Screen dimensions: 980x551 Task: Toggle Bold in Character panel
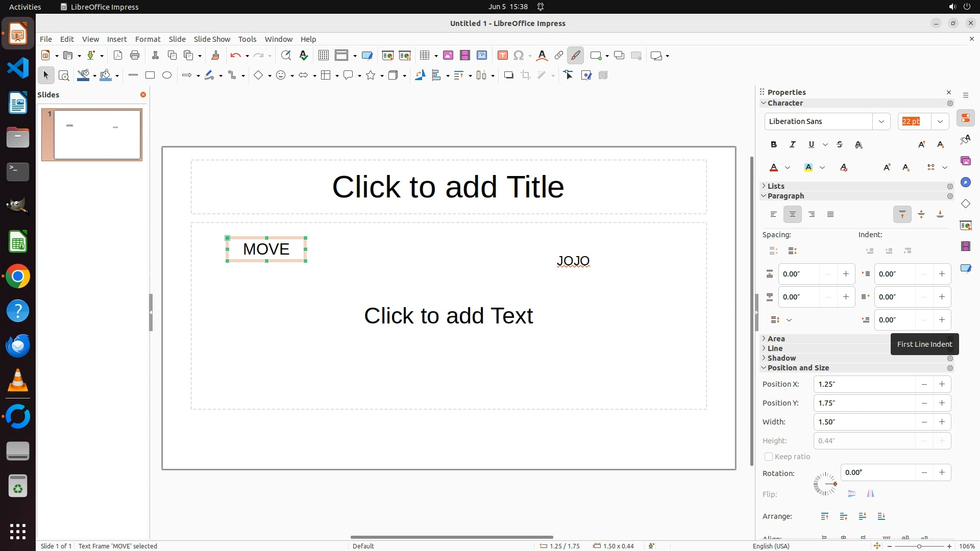coord(773,145)
